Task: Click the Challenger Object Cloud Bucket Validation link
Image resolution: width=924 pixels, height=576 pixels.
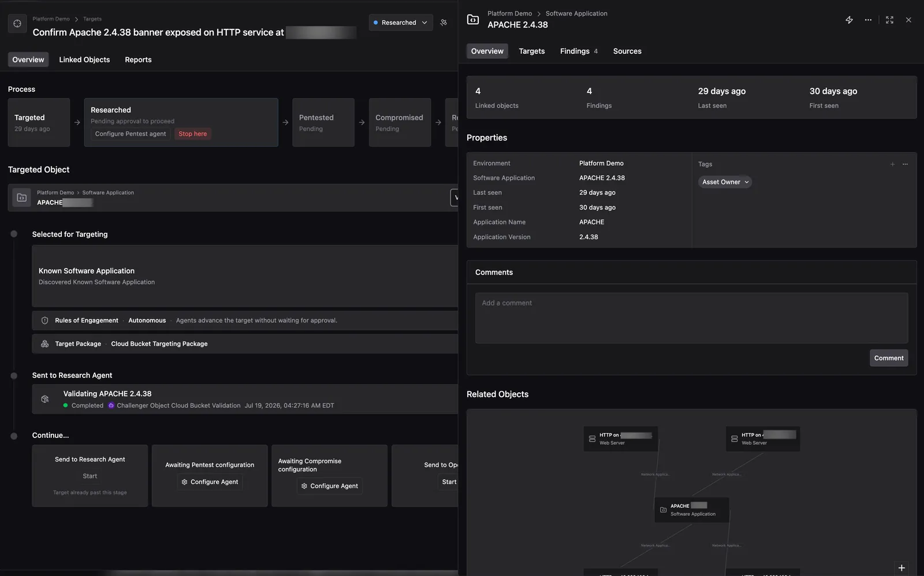Action: tap(178, 406)
